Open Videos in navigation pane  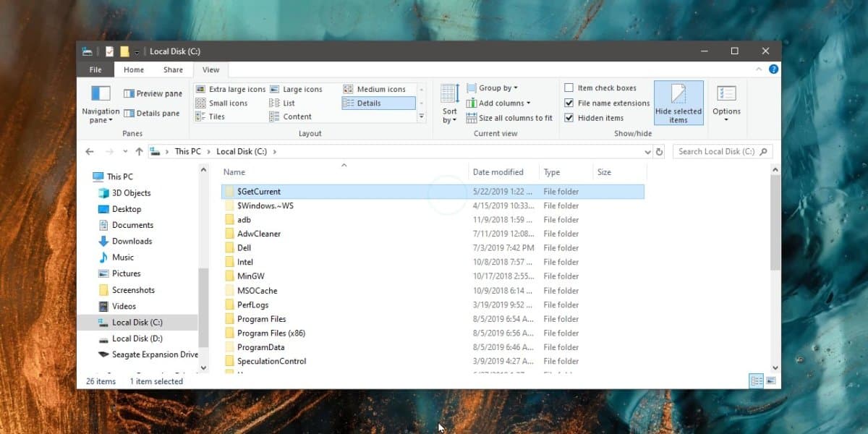coord(116,306)
